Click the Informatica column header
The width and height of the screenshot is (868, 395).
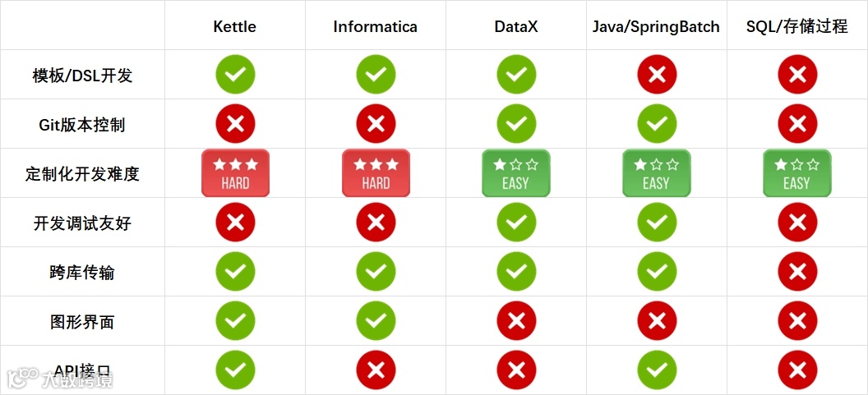click(x=376, y=26)
